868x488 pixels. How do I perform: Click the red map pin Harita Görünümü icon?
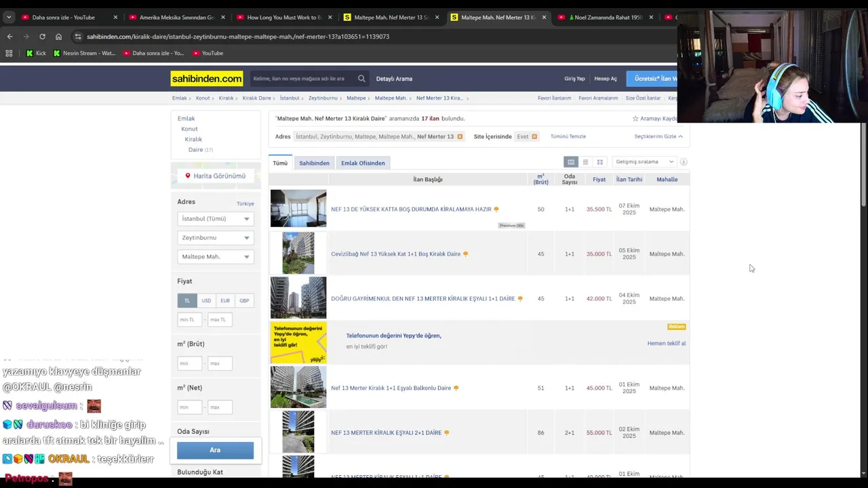click(188, 176)
